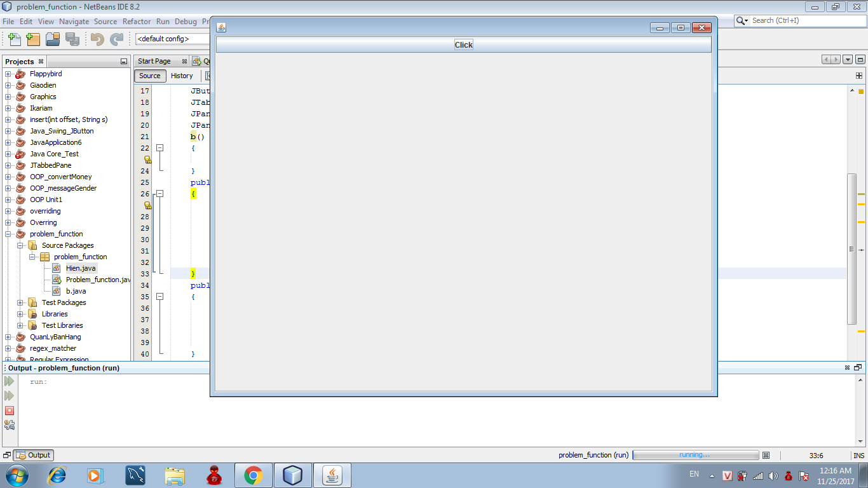Screen dimensions: 868x488
Task: Click the Open Project toolbar icon
Action: point(53,39)
